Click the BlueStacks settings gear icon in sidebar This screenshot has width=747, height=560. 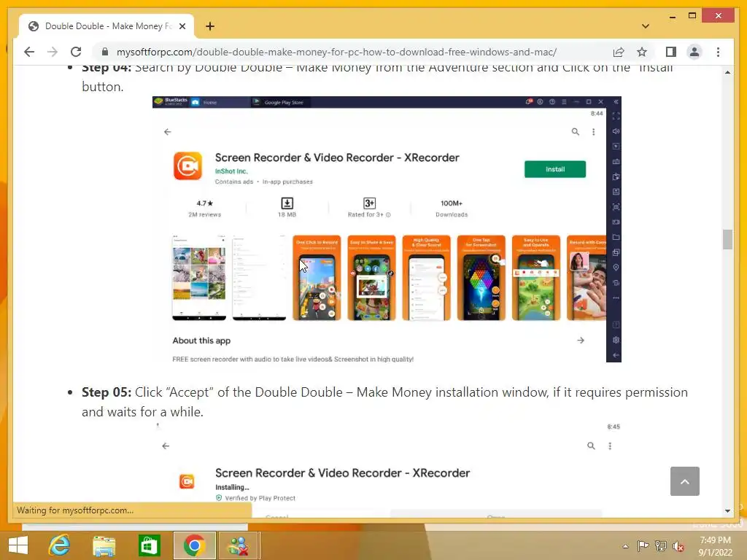616,340
